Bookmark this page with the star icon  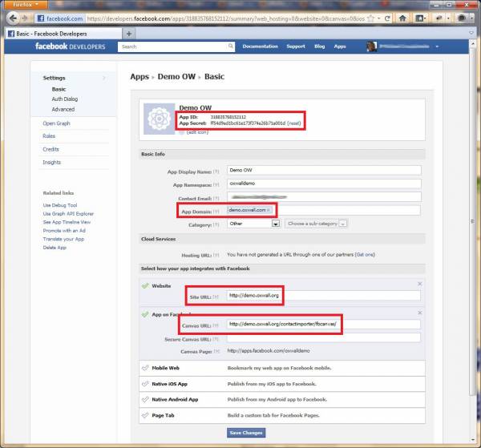370,18
